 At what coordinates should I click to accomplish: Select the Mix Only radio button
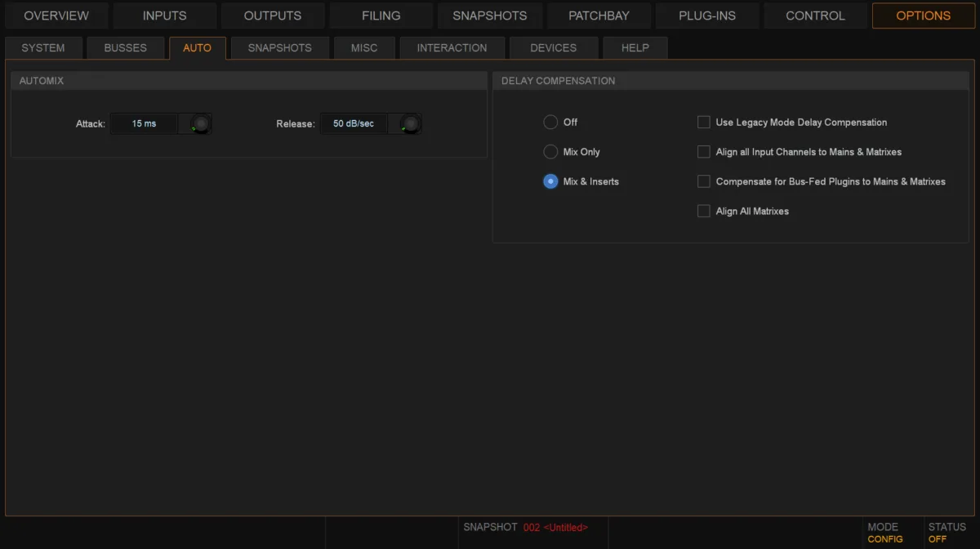tap(550, 152)
